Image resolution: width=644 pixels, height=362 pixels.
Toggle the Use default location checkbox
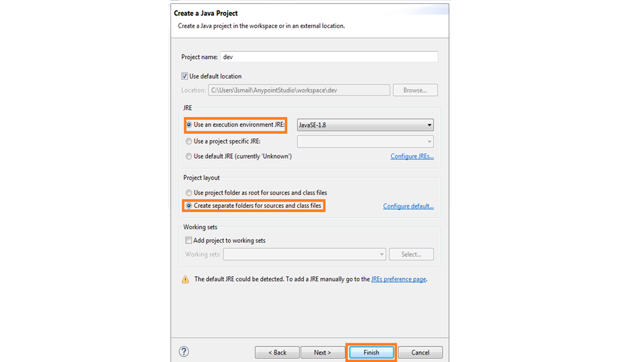(184, 76)
